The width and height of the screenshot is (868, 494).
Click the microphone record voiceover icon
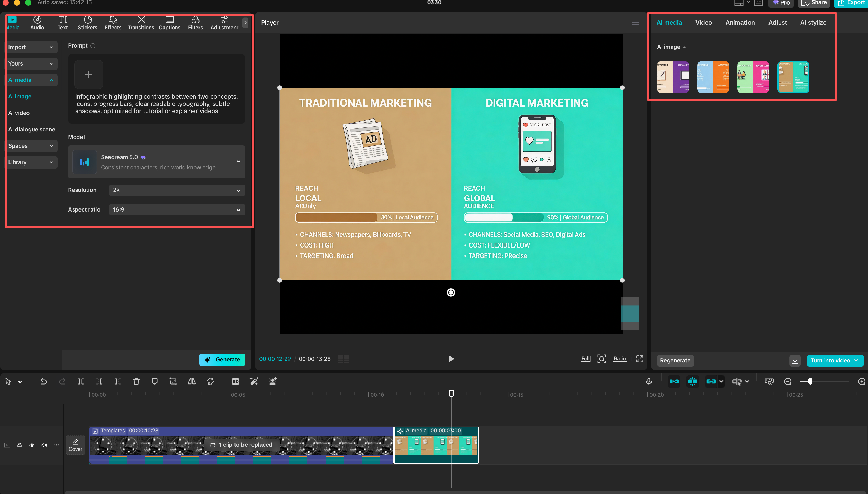(649, 381)
